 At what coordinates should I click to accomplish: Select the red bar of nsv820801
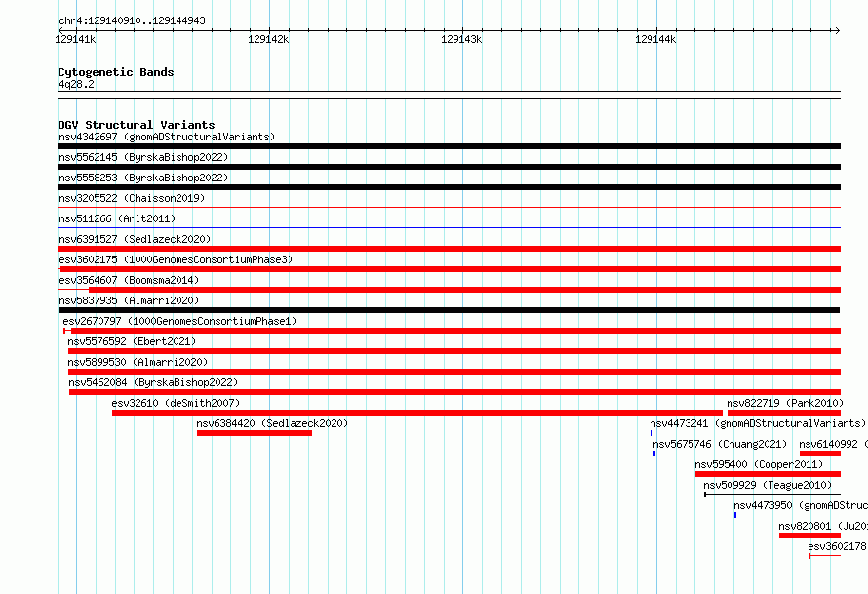tap(809, 535)
